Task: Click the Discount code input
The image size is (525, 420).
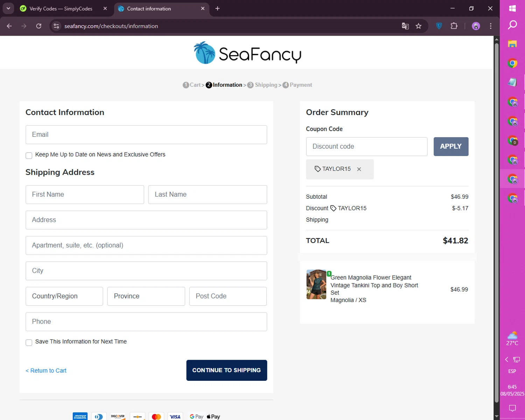Action: [366, 147]
